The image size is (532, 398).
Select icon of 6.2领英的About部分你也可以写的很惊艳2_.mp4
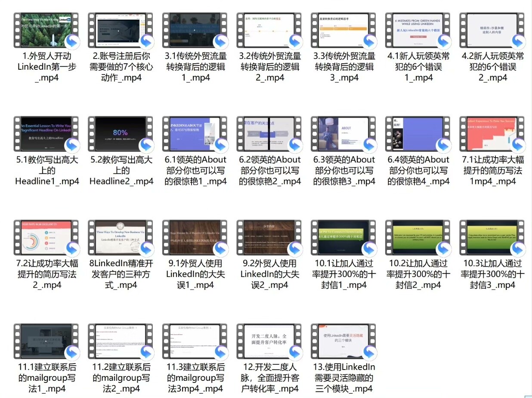pos(269,134)
